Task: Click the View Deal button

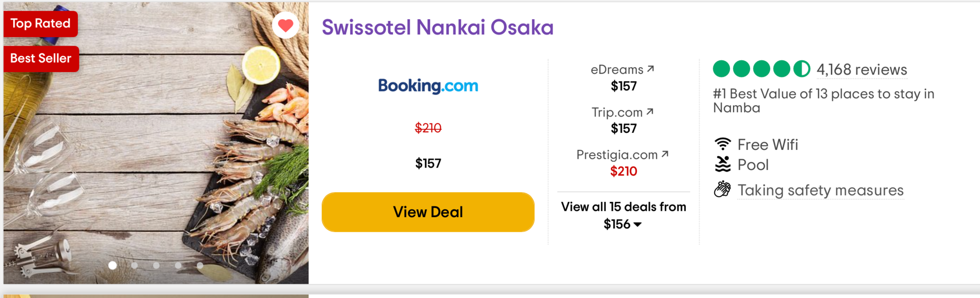Action: tap(428, 212)
